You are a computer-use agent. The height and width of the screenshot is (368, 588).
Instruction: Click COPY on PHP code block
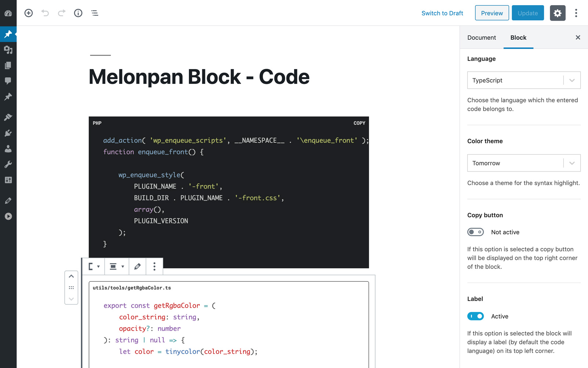(x=359, y=123)
